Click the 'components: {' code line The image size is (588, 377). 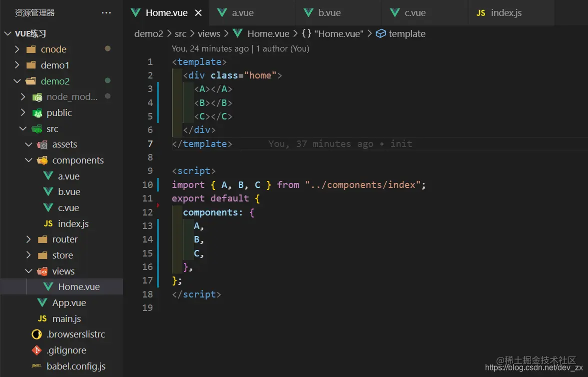click(218, 212)
